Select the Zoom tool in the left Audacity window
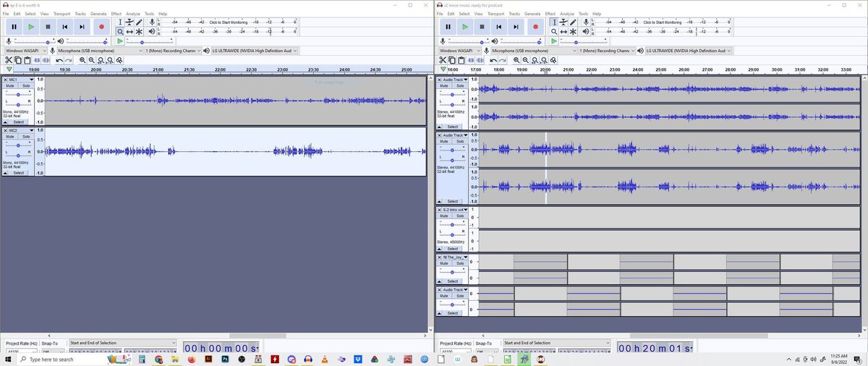The height and width of the screenshot is (366, 868). 120,32
